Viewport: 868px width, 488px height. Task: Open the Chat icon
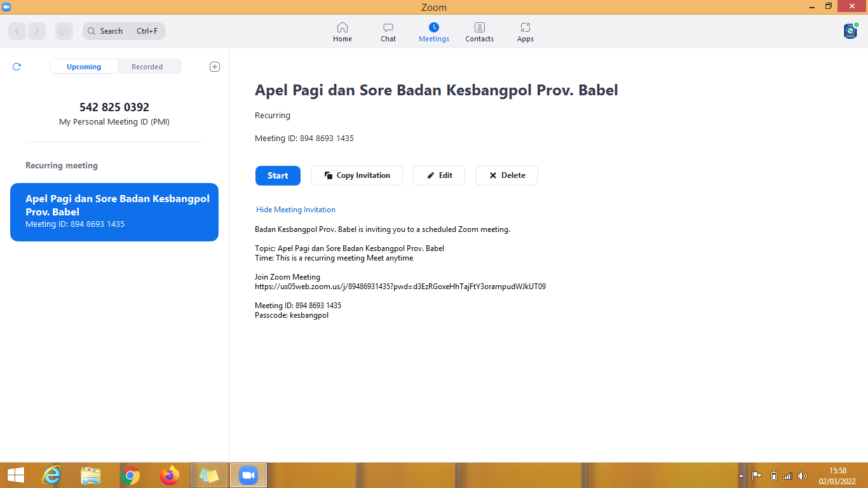tap(388, 28)
